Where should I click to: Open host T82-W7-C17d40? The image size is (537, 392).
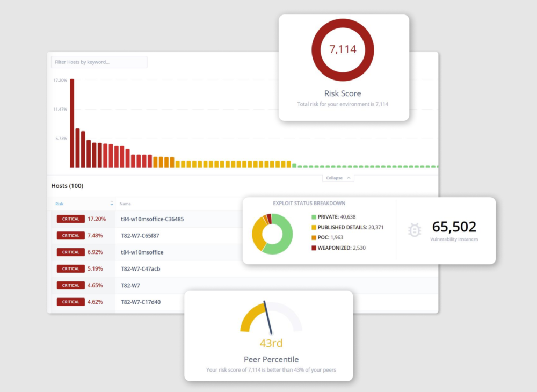click(x=140, y=302)
